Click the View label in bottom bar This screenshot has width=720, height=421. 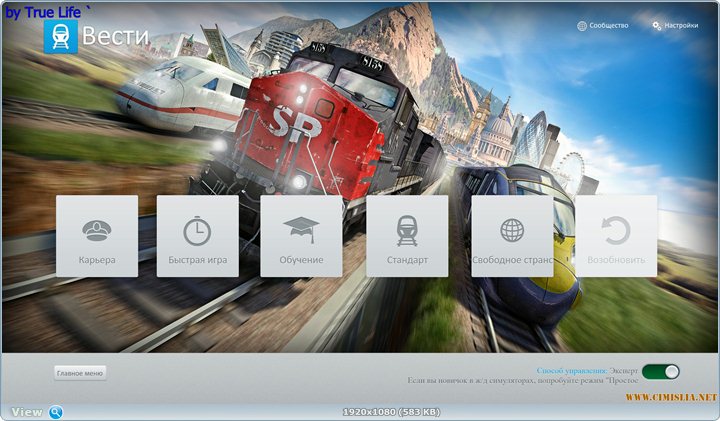(x=27, y=412)
